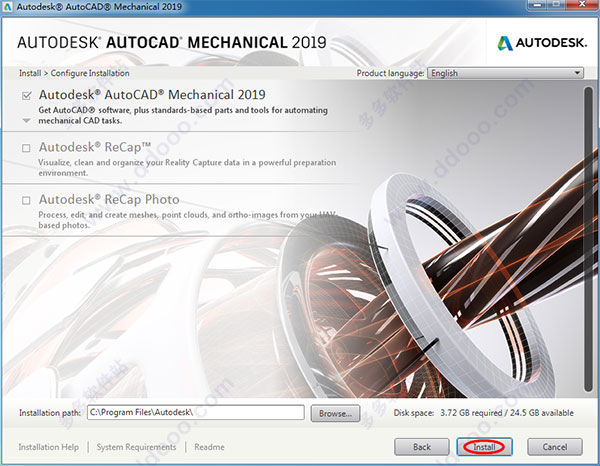Click the Installation path field
600x466 pixels.
(196, 412)
